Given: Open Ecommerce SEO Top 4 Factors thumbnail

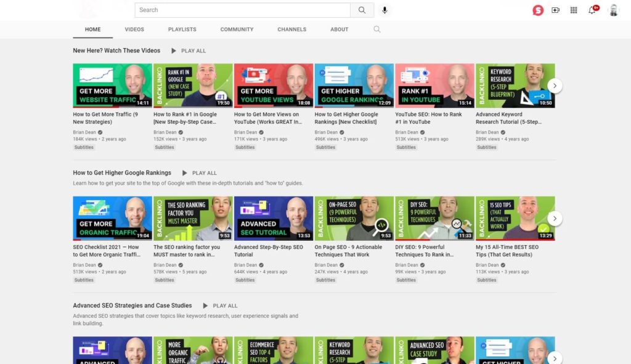Looking at the screenshot, I should click(x=273, y=350).
